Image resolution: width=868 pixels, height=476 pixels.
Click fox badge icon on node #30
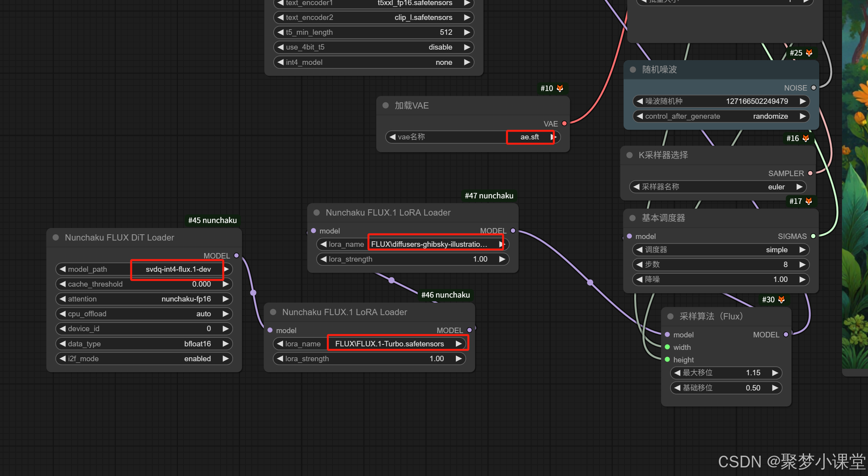pyautogui.click(x=781, y=300)
